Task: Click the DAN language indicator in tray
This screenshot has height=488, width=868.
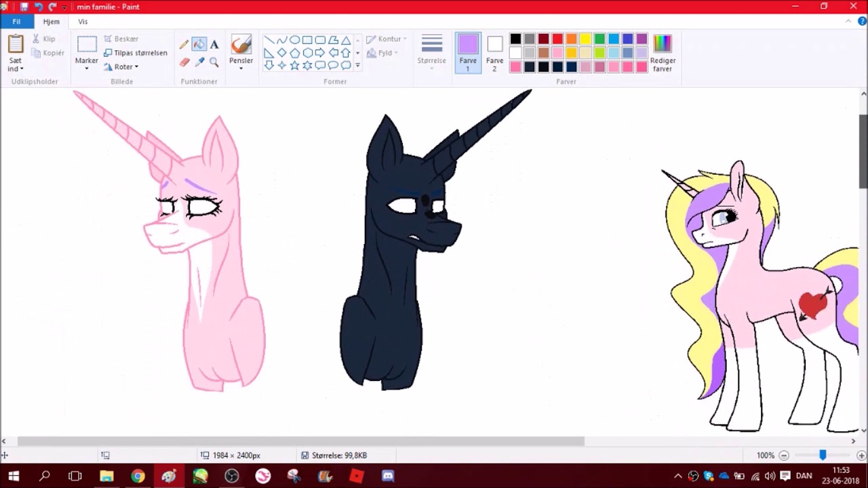Action: coord(804,476)
